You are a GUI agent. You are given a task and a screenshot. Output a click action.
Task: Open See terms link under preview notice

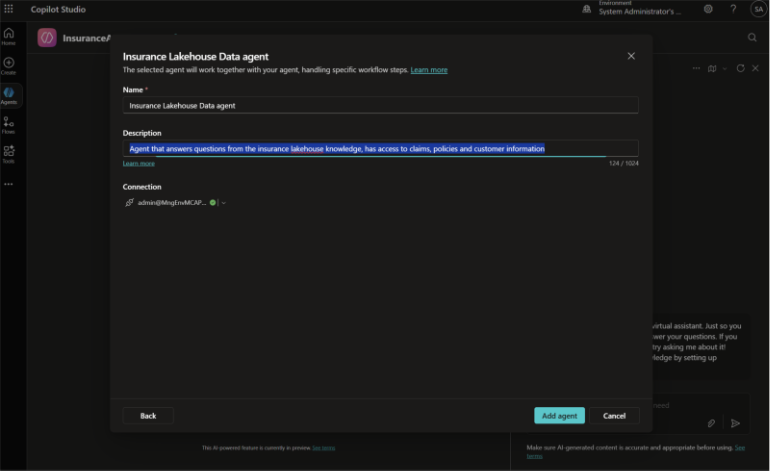point(324,448)
